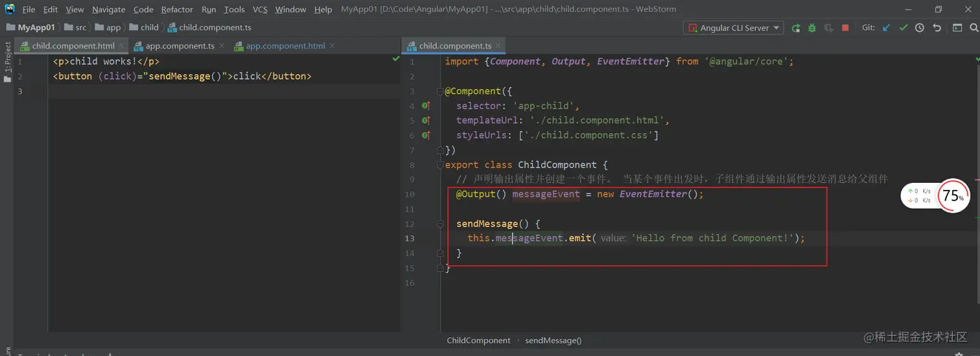Open Search Everywhere with the magnifier icon

point(974,28)
